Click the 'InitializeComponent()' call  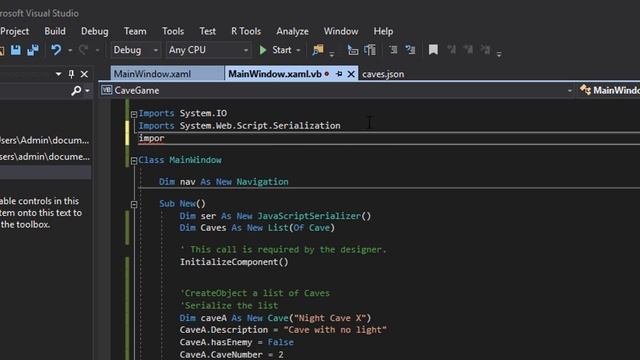pos(234,262)
